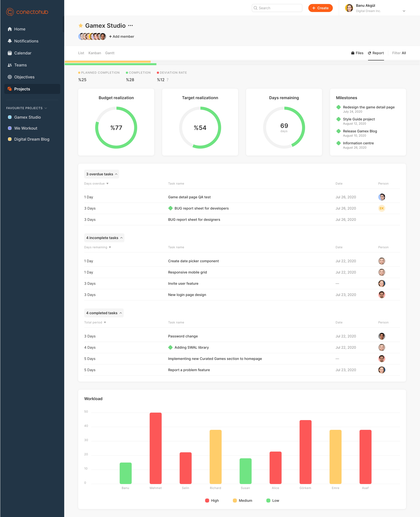Open Files with folder icon
The image size is (420, 517).
[x=357, y=53]
